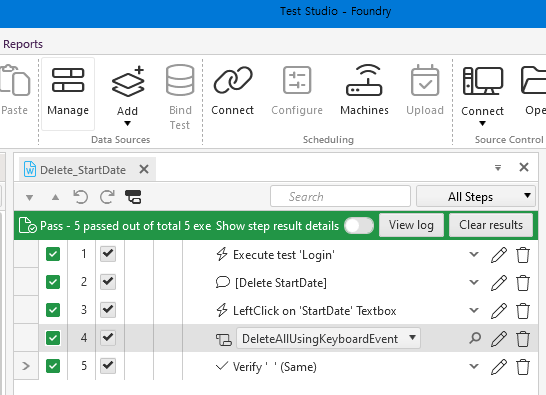Click the undo arrow in steps toolbar
Screen dimensions: 546x395
(80, 197)
